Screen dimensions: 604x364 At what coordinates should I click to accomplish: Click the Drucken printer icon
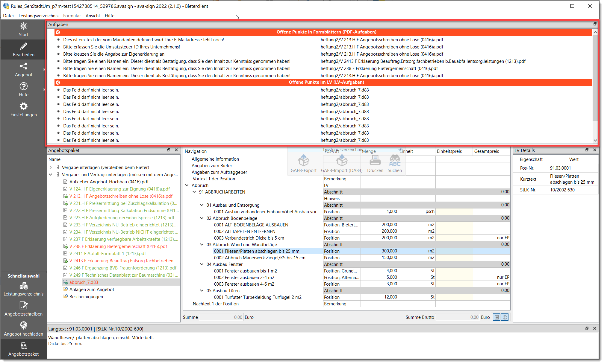[375, 160]
